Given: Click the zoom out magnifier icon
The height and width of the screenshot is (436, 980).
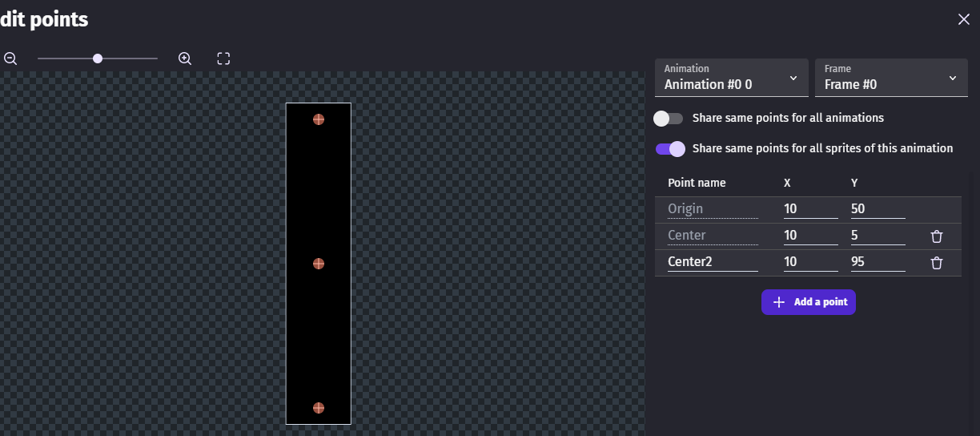Looking at the screenshot, I should (x=10, y=59).
